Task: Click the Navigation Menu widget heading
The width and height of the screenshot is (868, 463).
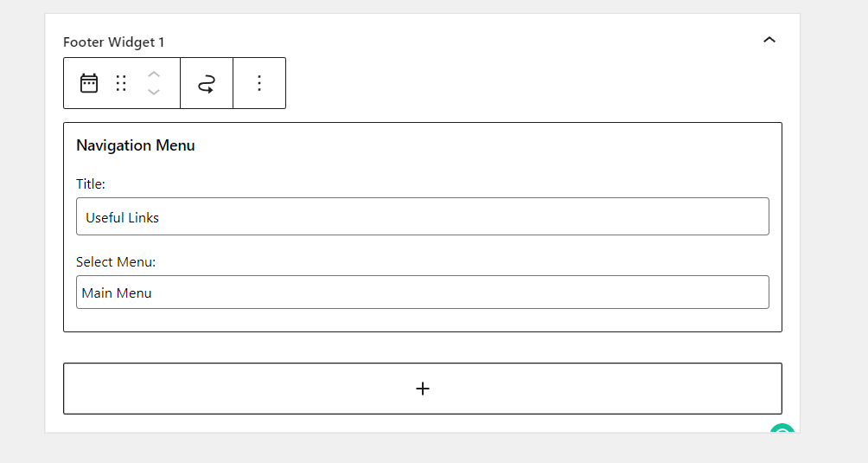Action: pos(136,145)
